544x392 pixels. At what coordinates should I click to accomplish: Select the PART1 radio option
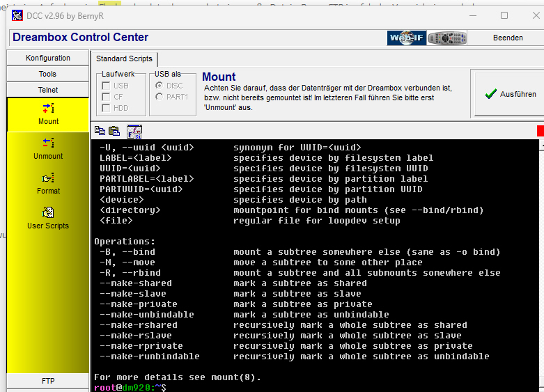[x=160, y=97]
